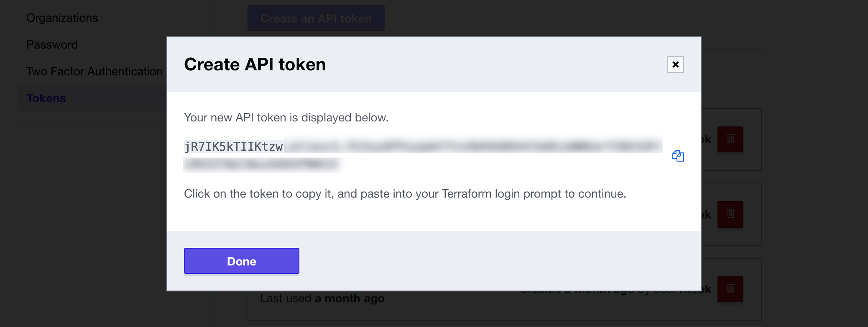Click the copy-to-clipboard icon beside the token

[x=678, y=156]
